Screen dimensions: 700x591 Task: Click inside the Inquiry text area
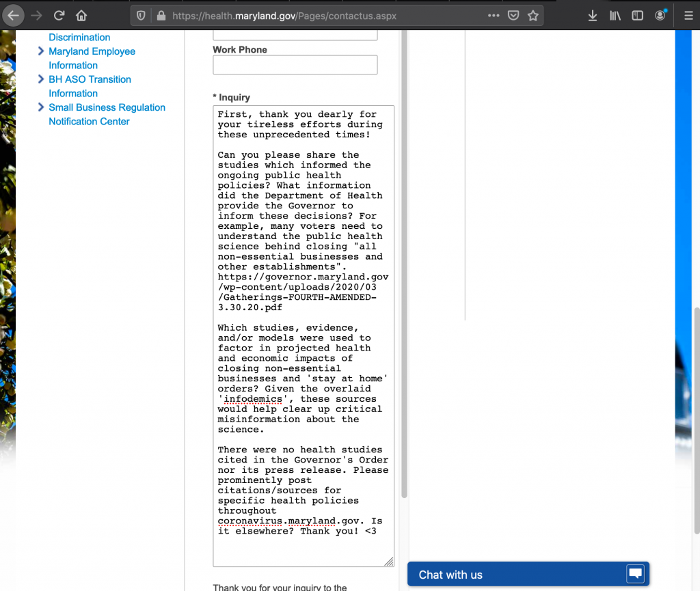click(304, 336)
